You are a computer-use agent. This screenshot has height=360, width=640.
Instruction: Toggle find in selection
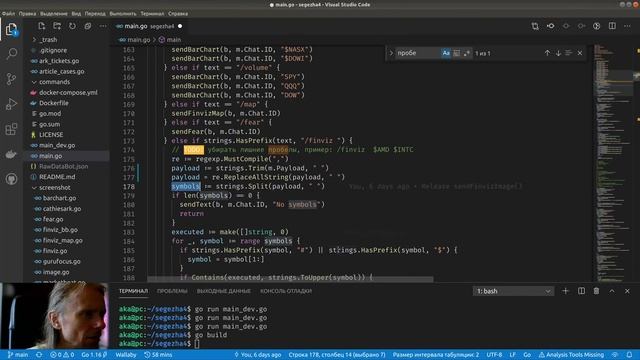[x=569, y=53]
